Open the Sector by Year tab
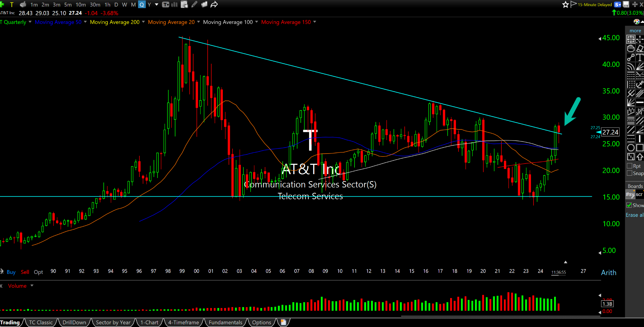 [x=113, y=322]
